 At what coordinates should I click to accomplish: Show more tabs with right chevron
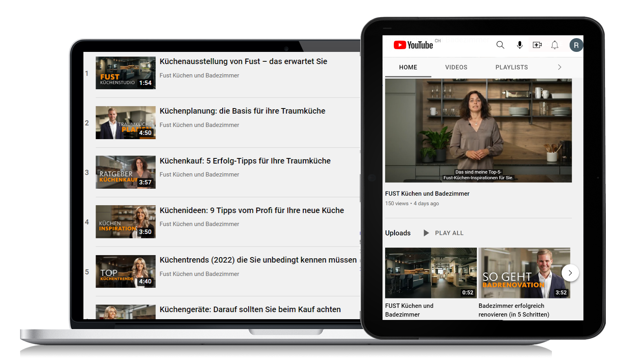(560, 67)
